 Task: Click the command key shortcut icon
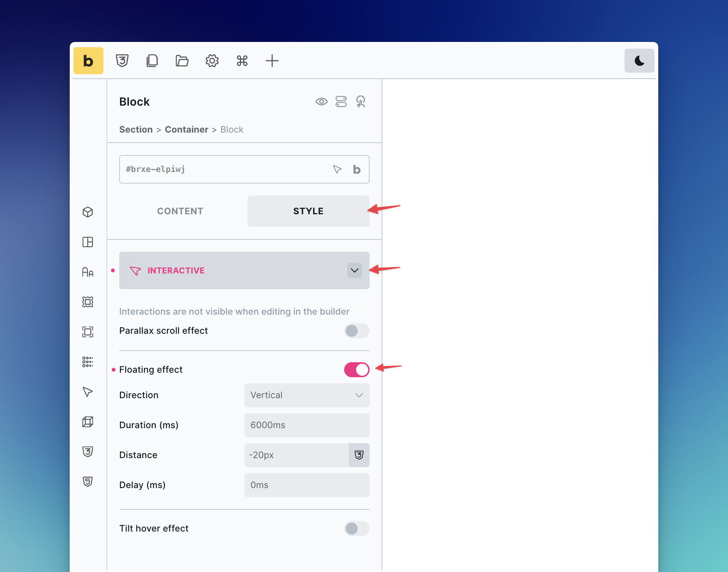[x=242, y=61]
